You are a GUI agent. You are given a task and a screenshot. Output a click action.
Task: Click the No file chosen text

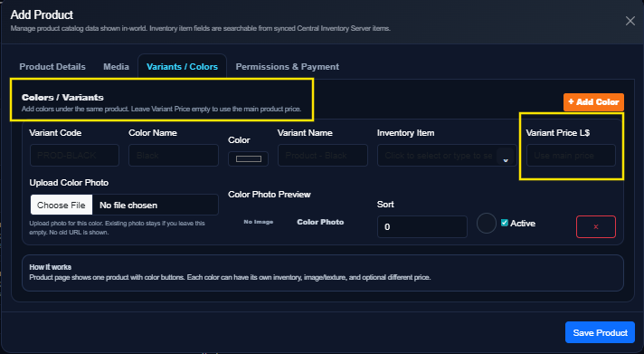tap(128, 206)
